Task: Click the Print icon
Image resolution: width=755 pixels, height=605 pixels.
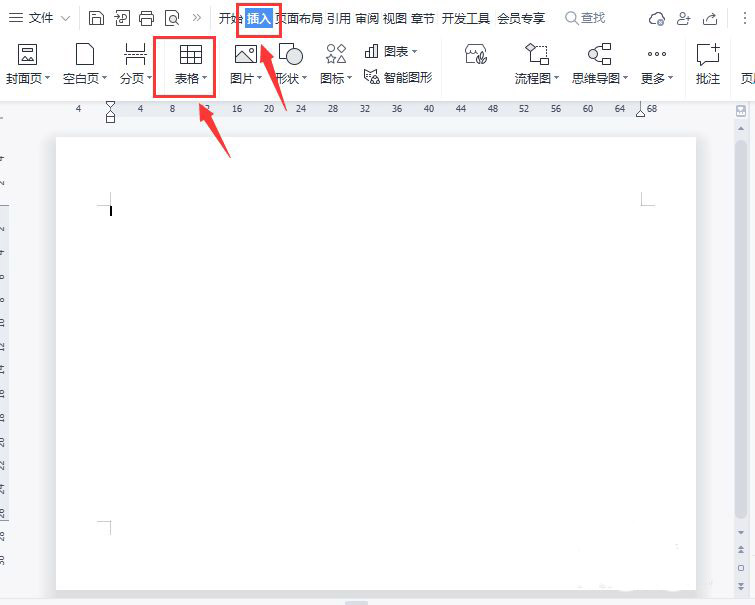Action: [146, 18]
